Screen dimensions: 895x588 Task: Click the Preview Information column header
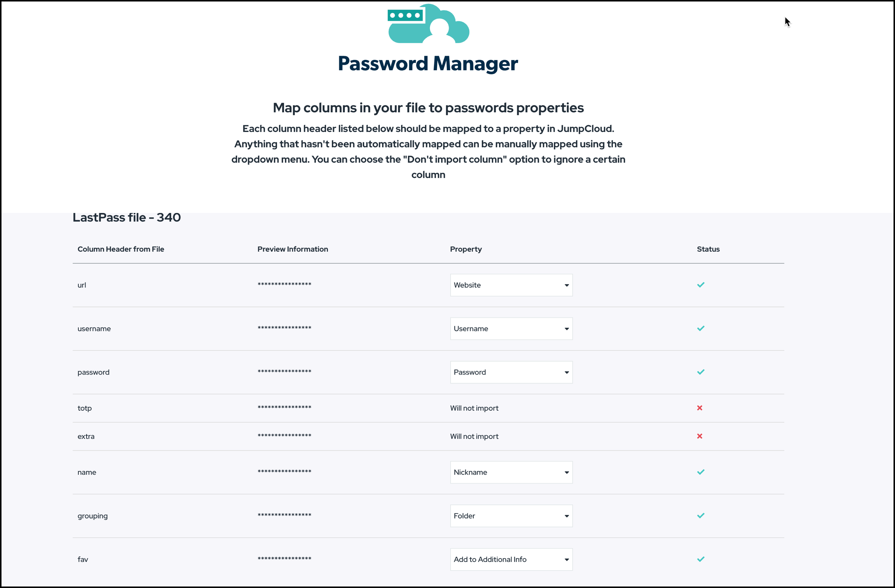click(x=293, y=249)
